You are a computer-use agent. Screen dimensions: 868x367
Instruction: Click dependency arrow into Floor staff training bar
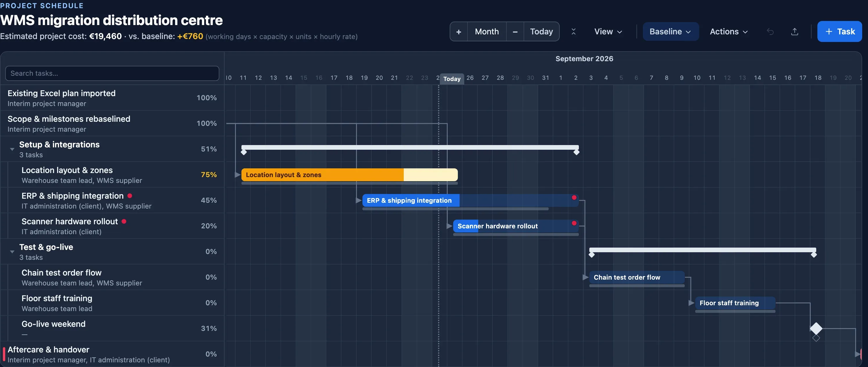(x=691, y=303)
